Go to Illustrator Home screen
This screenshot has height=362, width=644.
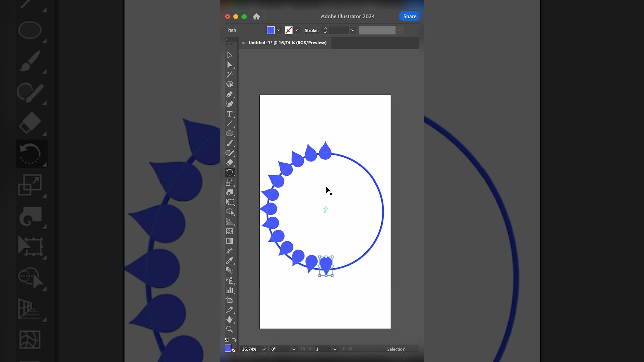click(256, 16)
